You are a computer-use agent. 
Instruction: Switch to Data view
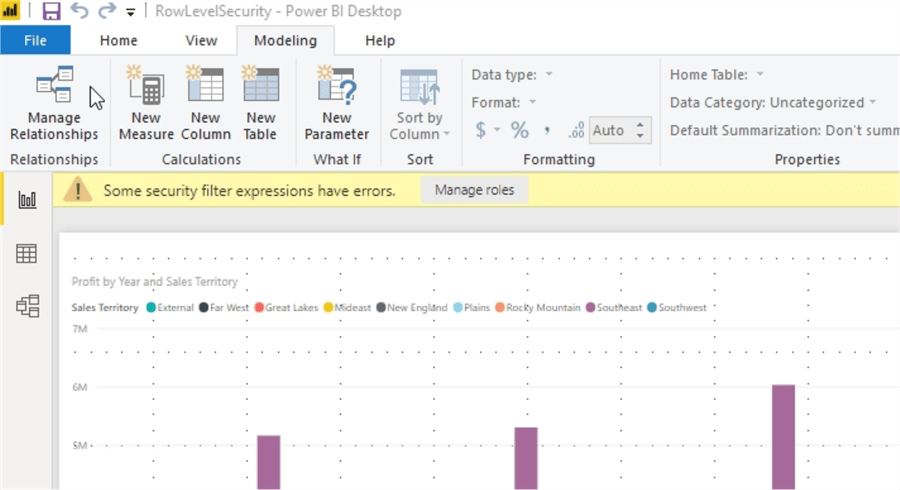[27, 253]
